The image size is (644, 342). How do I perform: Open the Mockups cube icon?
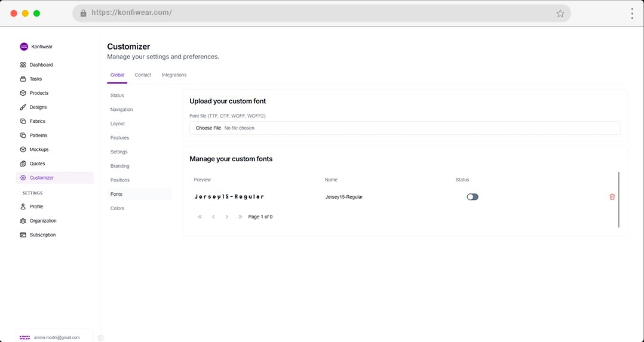coord(23,149)
